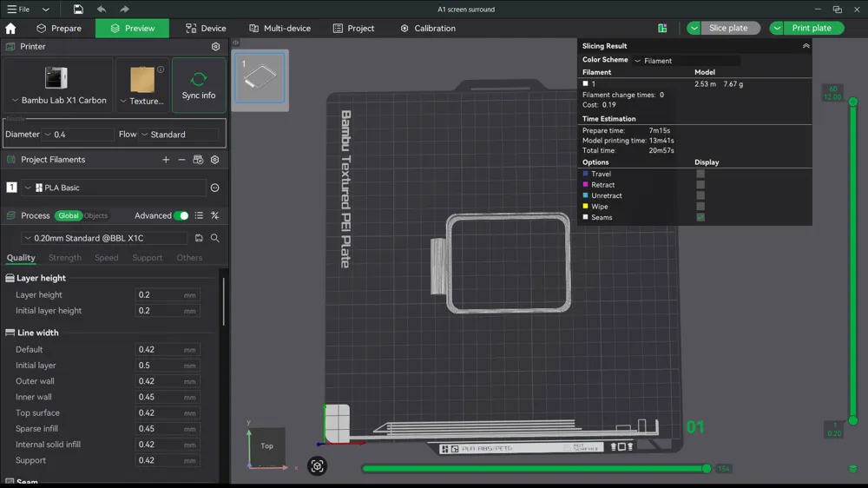Click the settings panel scrollbar
This screenshot has height=488, width=868.
coord(224,300)
